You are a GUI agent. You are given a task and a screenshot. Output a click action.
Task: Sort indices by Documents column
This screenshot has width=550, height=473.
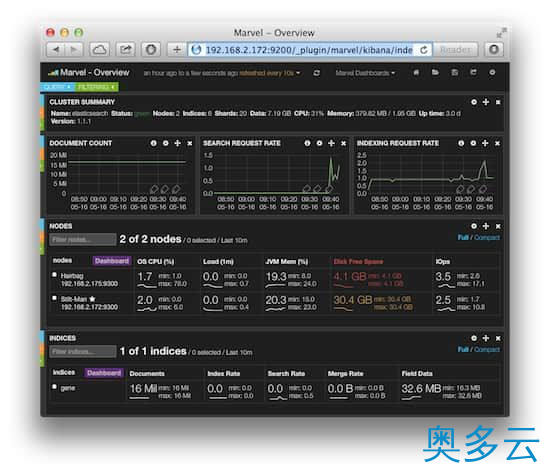[x=147, y=374]
